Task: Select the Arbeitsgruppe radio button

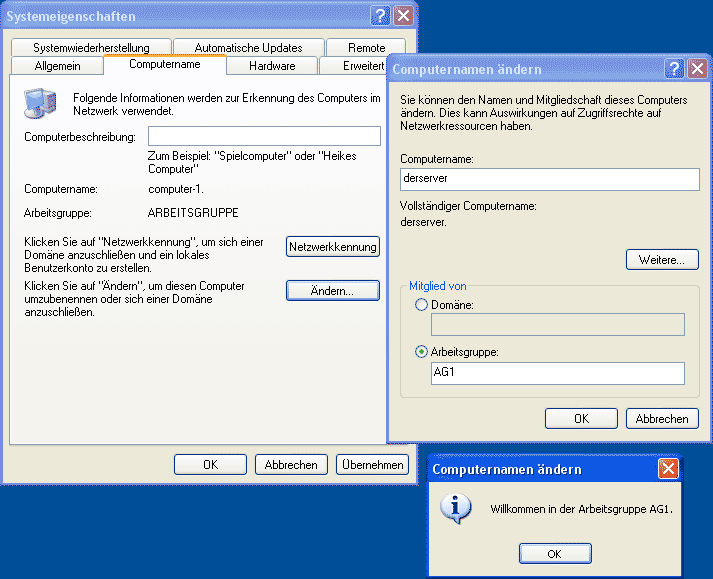Action: coord(420,352)
